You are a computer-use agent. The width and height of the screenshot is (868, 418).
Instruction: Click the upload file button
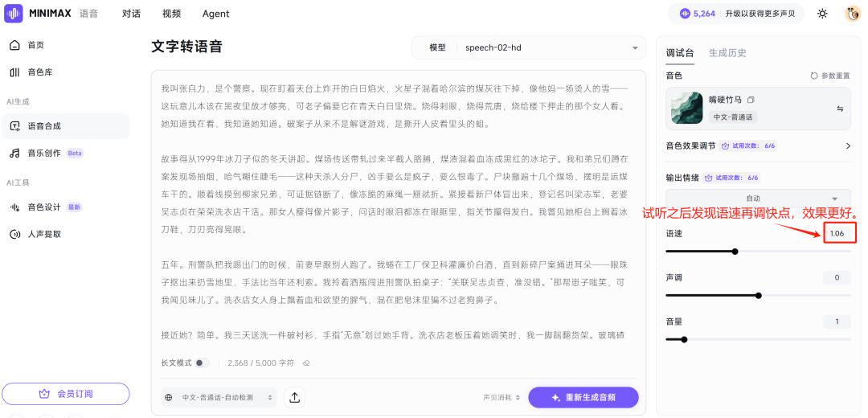click(294, 398)
